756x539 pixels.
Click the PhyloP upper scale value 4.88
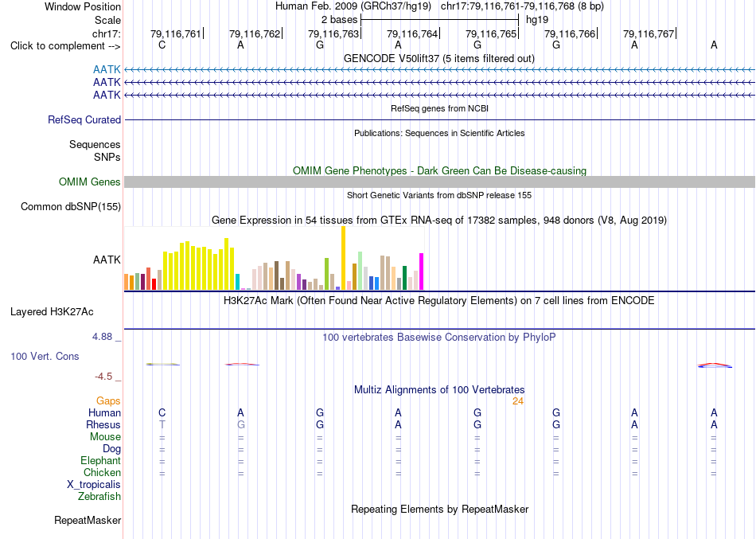pyautogui.click(x=102, y=337)
